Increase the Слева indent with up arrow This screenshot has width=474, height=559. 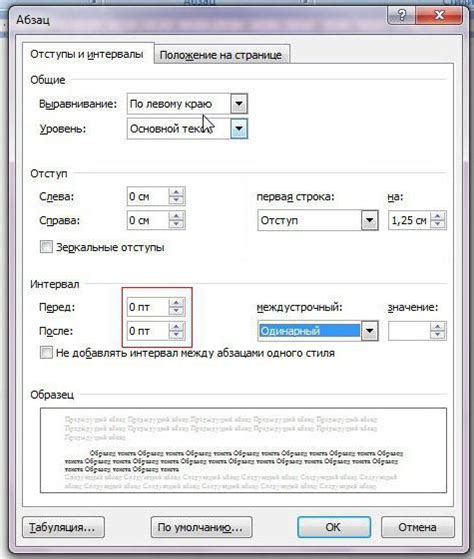[176, 192]
